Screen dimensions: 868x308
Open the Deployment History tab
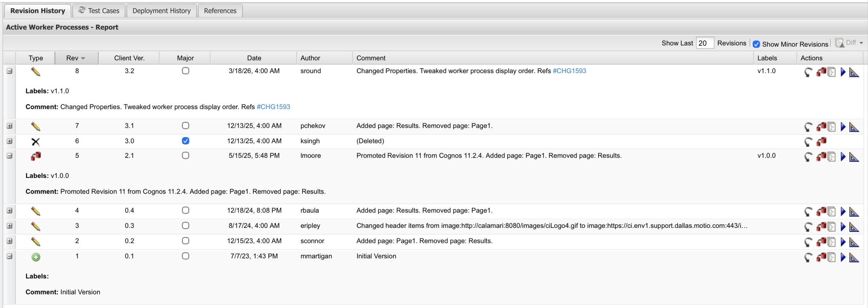[161, 11]
